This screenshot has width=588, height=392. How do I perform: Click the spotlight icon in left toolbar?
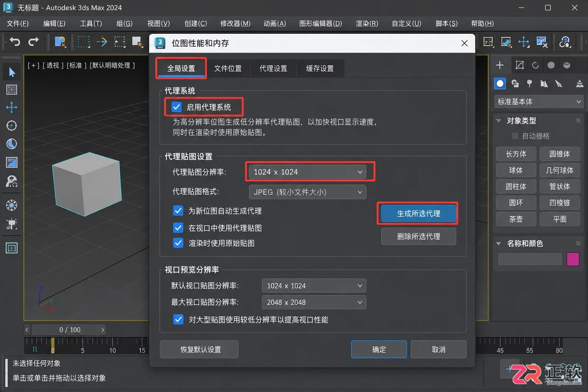coord(12,224)
